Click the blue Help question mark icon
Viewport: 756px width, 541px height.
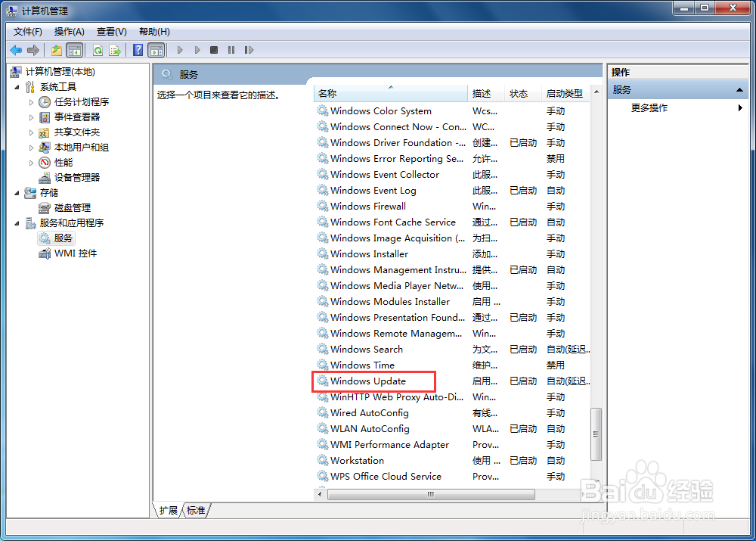(x=138, y=50)
